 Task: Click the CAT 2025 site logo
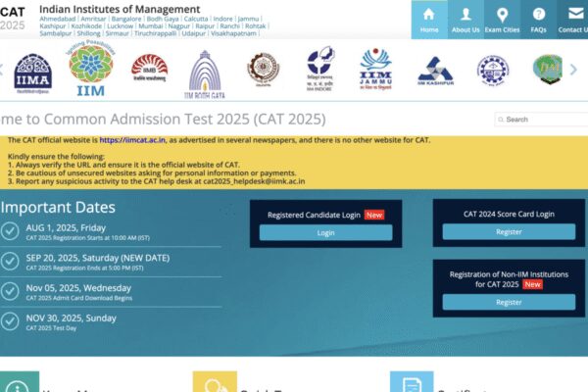tap(13, 19)
